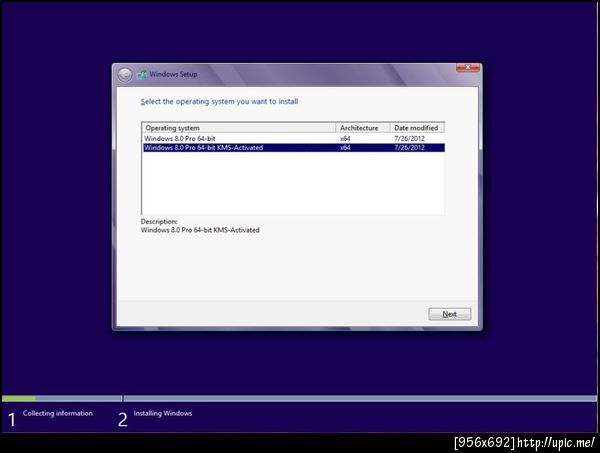Click x64 in the first list row

pos(345,139)
